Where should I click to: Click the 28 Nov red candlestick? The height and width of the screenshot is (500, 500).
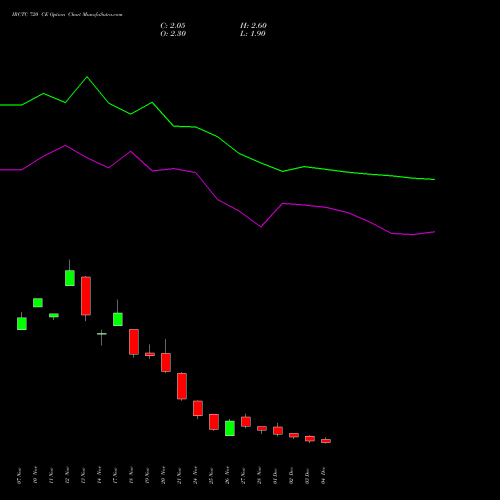click(x=262, y=428)
